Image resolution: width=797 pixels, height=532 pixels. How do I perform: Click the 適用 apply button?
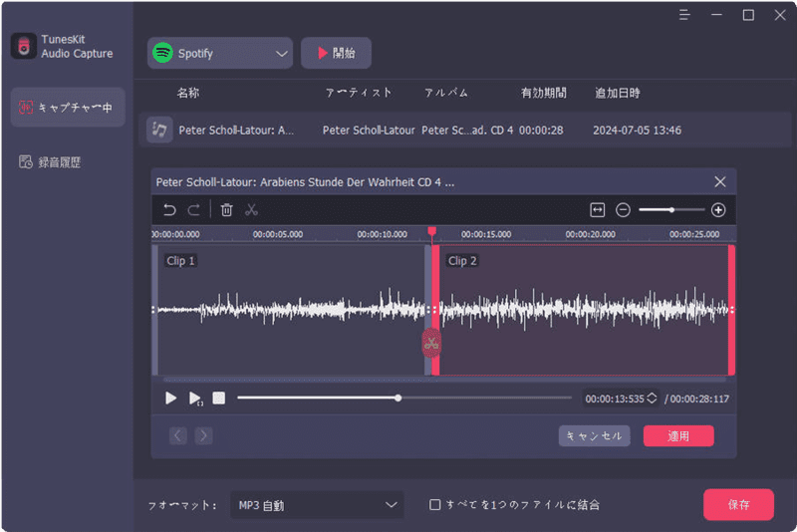click(678, 436)
